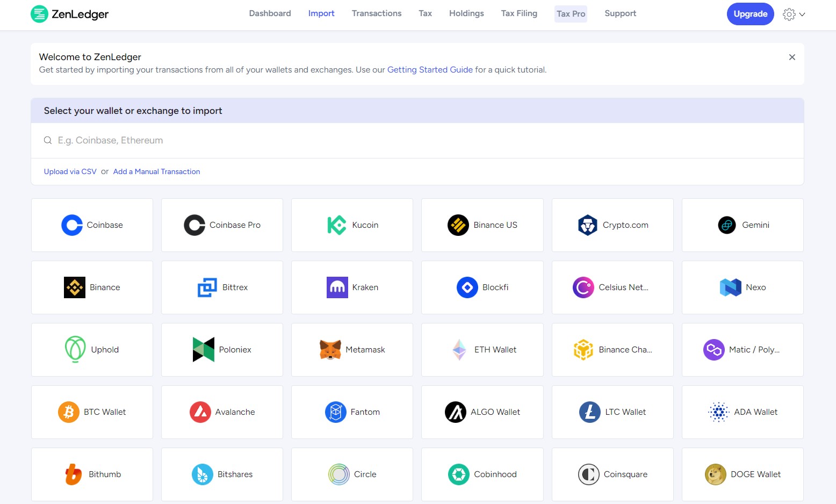Viewport: 836px width, 504px height.
Task: Select the Gemini exchange icon
Action: 727,225
